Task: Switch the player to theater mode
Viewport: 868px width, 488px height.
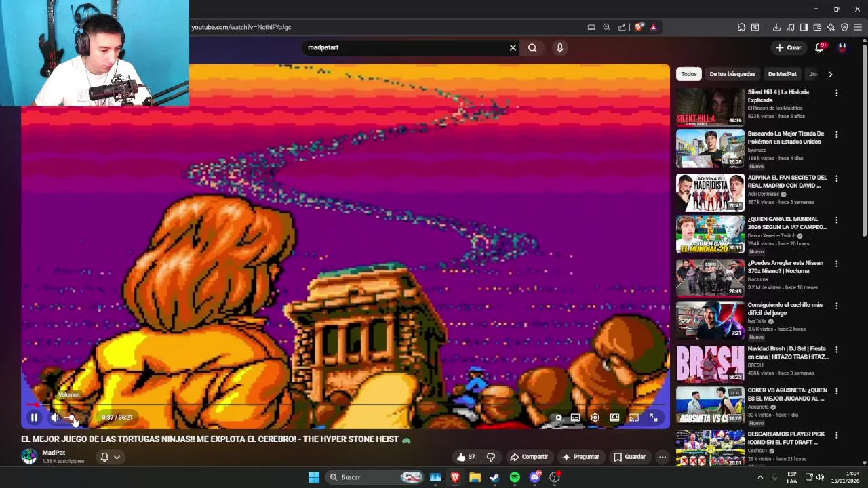Action: point(614,418)
